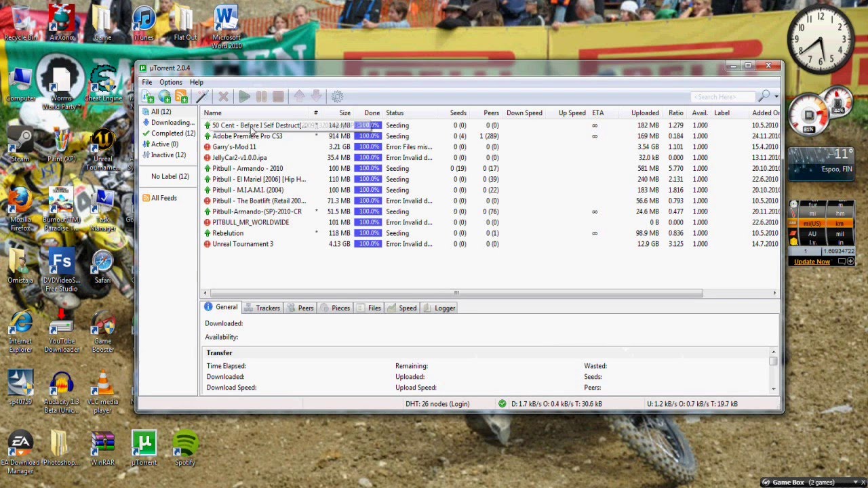
Task: Select the PITBULL_MR_WORLDWIDE torrent
Action: pos(490,222)
